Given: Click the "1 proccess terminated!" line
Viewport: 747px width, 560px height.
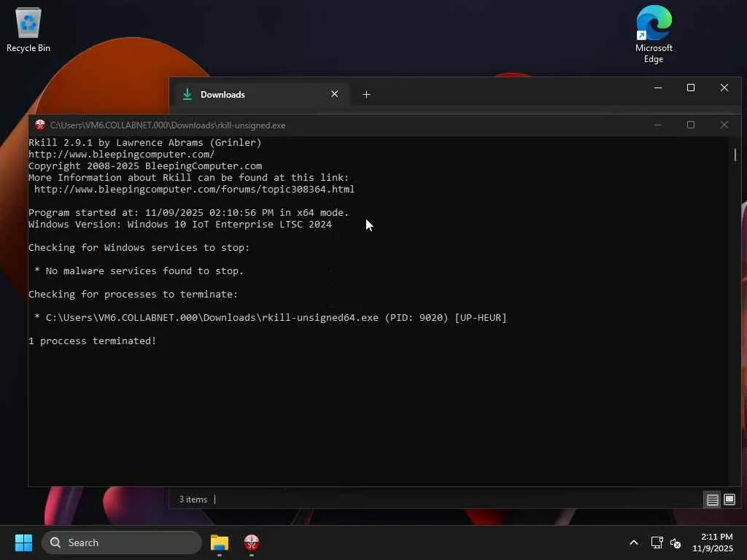Looking at the screenshot, I should 93,341.
